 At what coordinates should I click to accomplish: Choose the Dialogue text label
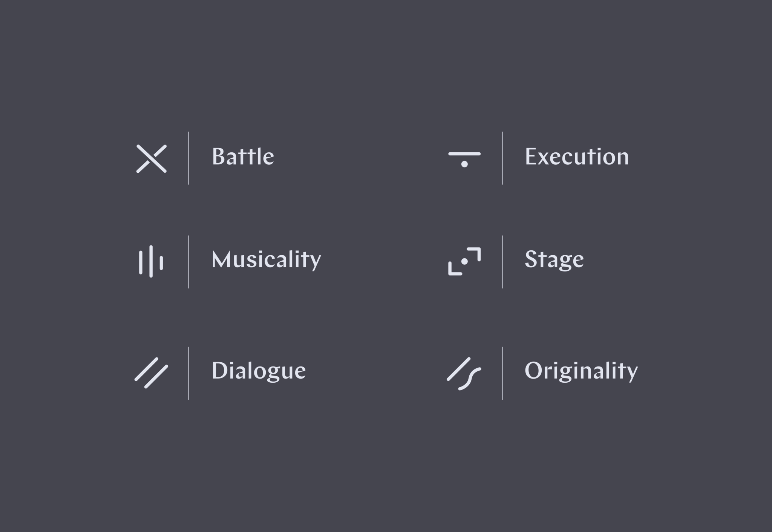tap(259, 371)
